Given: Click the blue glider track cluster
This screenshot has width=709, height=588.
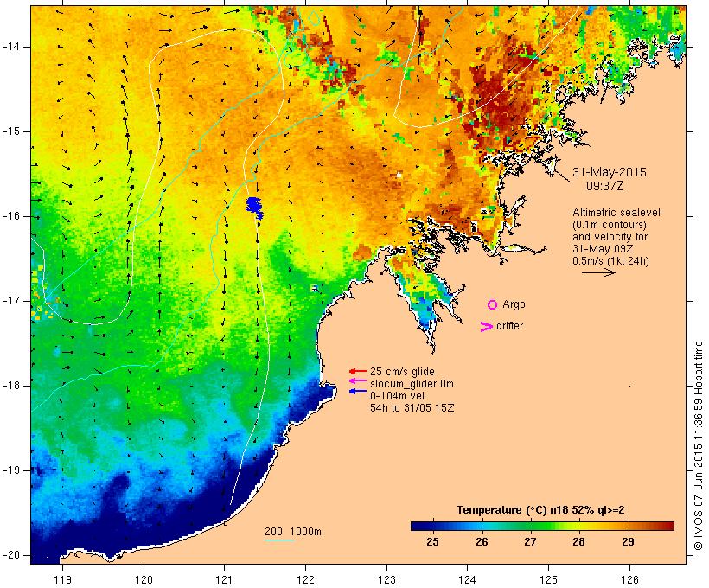Looking at the screenshot, I should [x=254, y=208].
